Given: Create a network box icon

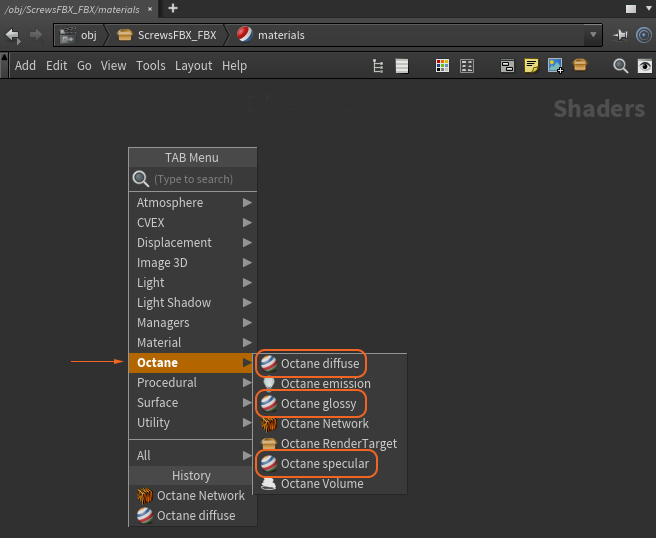Looking at the screenshot, I should (x=507, y=66).
